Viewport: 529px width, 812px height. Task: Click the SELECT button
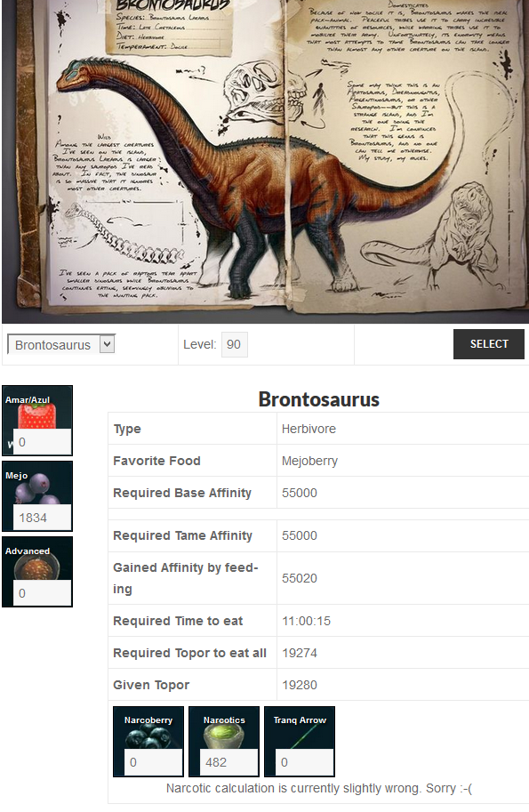[489, 344]
